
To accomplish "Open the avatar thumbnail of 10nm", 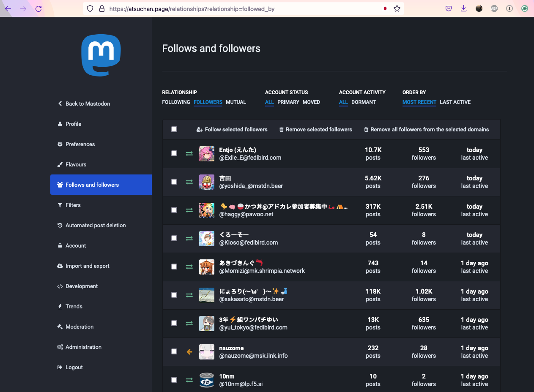I will 207,380.
